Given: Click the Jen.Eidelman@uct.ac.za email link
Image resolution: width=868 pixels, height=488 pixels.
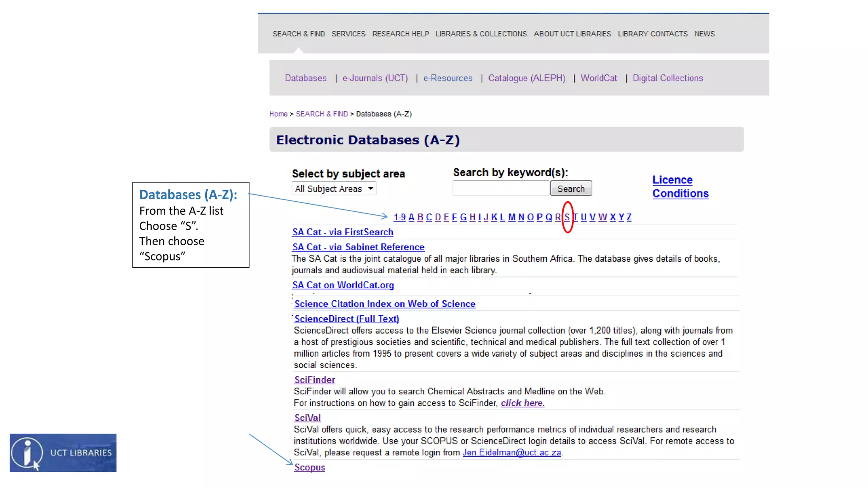Looking at the screenshot, I should [512, 452].
